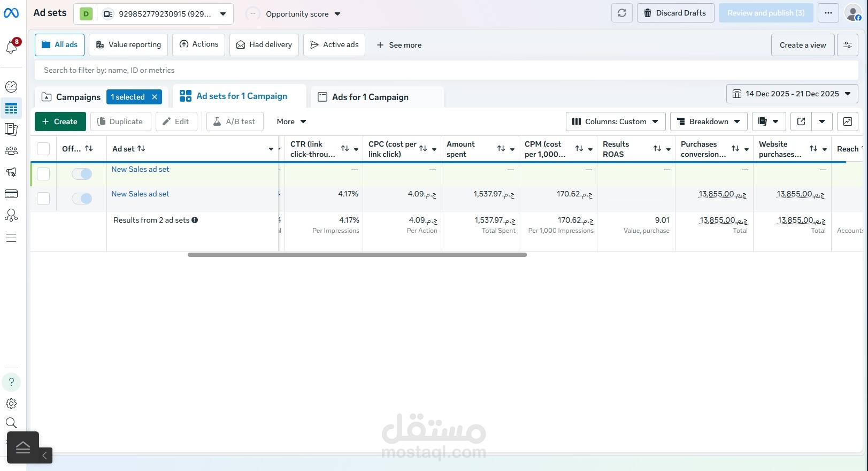The image size is (868, 471).
Task: Sort CTR column using arrows
Action: [345, 148]
